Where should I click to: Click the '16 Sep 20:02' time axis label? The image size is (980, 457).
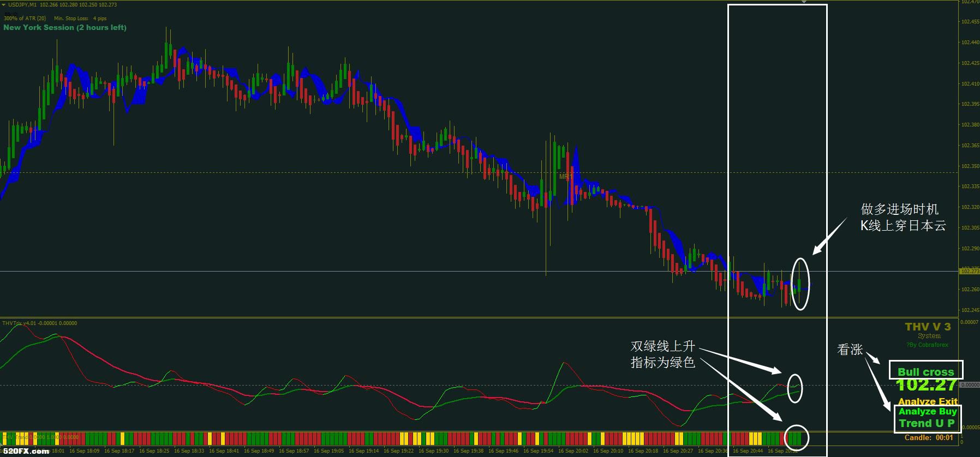pyautogui.click(x=573, y=451)
